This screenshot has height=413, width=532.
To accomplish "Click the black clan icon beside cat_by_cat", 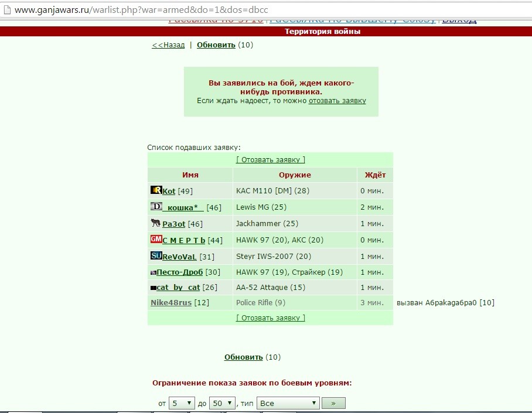I will point(154,288).
